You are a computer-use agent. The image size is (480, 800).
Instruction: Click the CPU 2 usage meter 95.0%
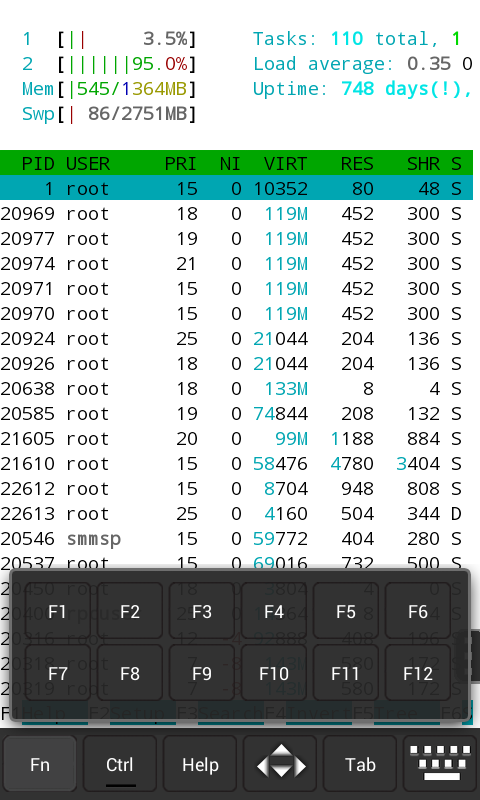click(109, 64)
